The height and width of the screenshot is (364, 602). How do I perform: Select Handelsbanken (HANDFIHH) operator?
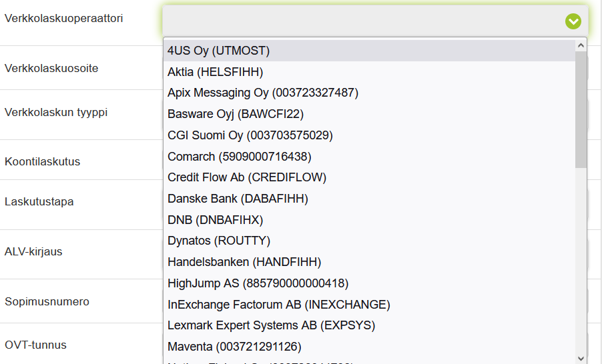tap(244, 262)
